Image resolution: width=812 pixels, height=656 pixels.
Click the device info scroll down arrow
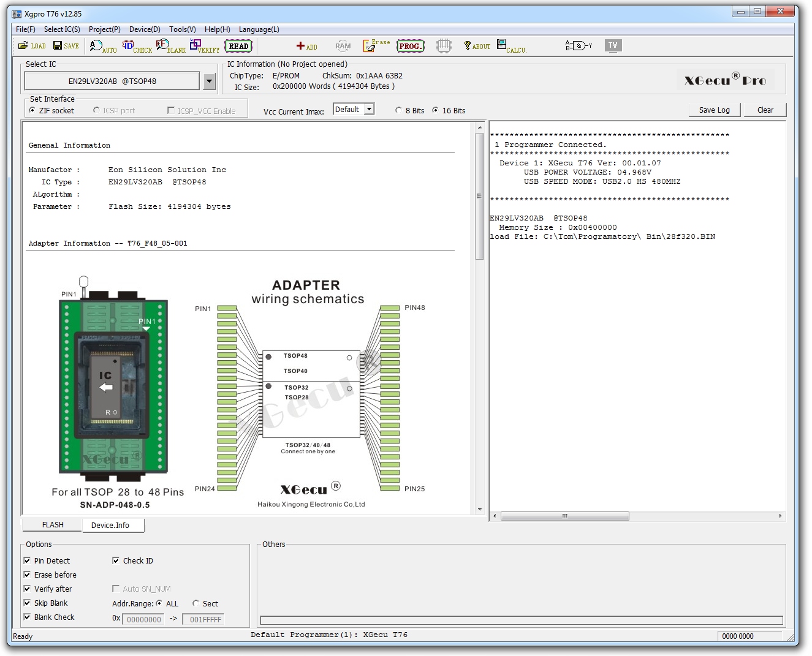pos(479,510)
